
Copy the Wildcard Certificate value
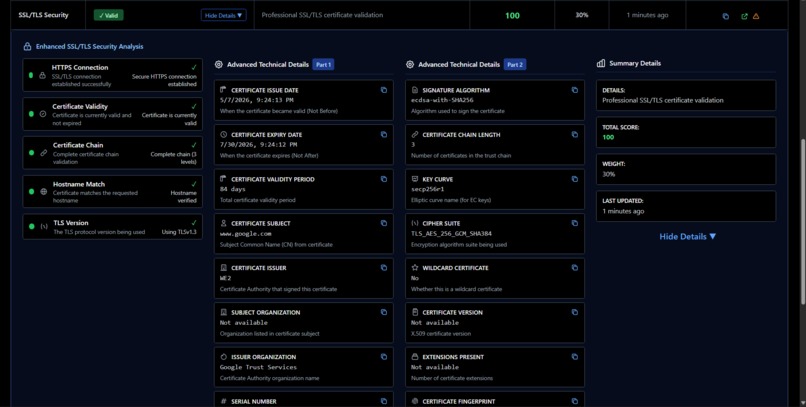575,268
